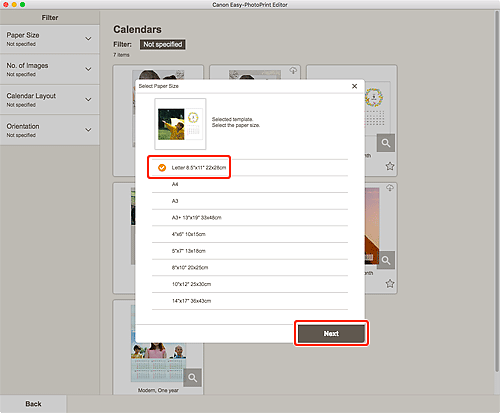Screen dimensions: 500x413
Task: Click the Not specified filter tag
Action: [163, 44]
